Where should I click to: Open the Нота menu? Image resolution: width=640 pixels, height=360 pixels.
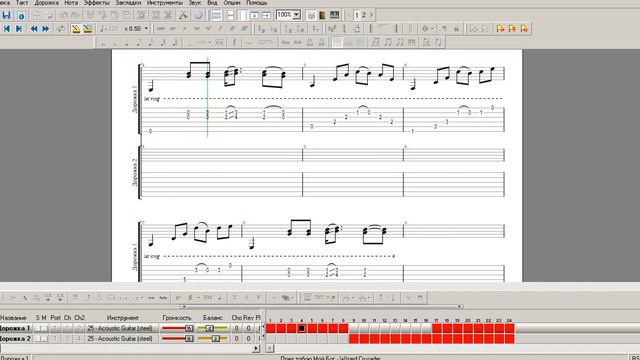(x=71, y=2)
